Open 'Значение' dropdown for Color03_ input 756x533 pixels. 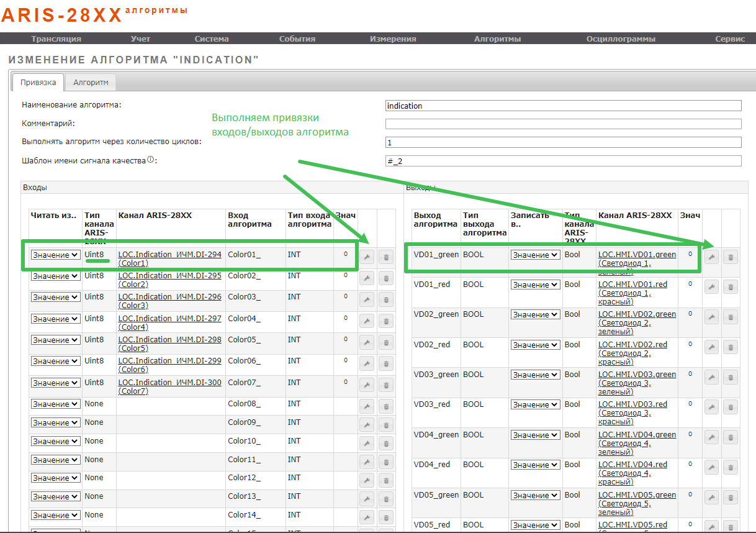[56, 298]
